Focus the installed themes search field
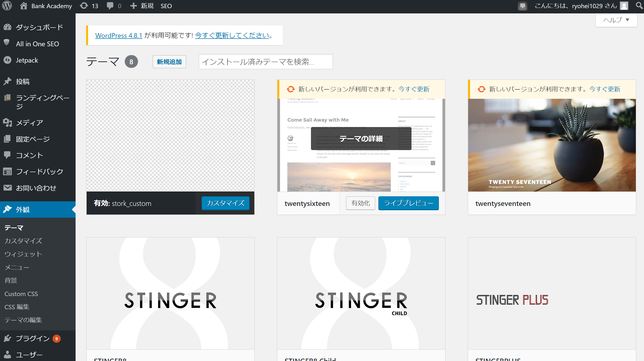 (266, 62)
